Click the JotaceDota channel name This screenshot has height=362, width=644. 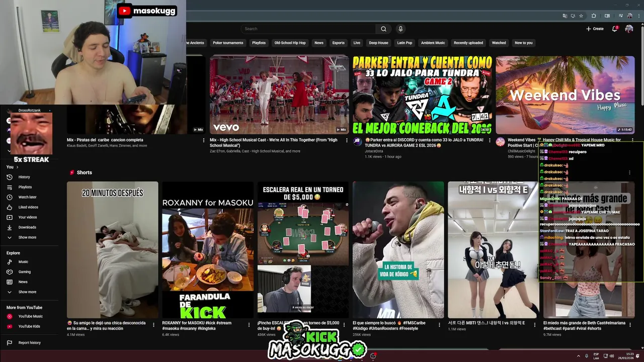click(374, 151)
